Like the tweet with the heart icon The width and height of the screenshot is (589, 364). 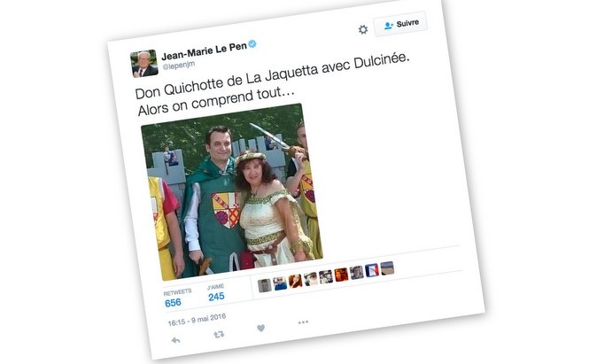click(260, 328)
